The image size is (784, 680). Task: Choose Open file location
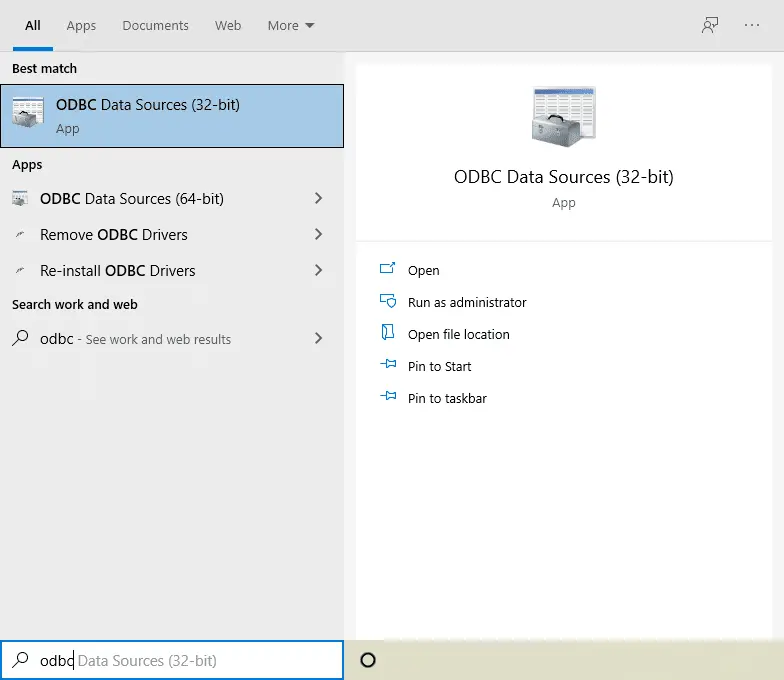458,334
